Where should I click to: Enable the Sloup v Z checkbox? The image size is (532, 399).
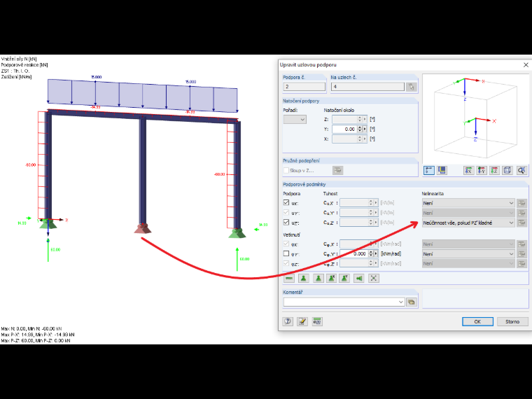click(x=286, y=170)
